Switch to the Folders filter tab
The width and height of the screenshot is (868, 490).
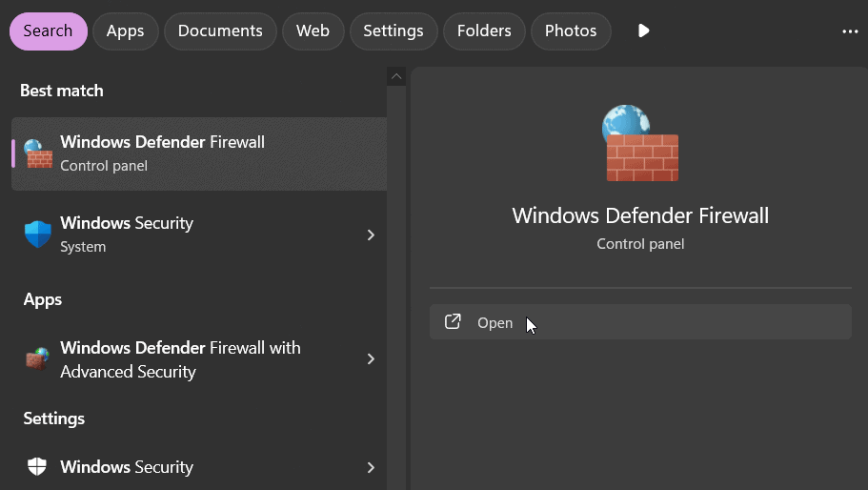tap(484, 31)
